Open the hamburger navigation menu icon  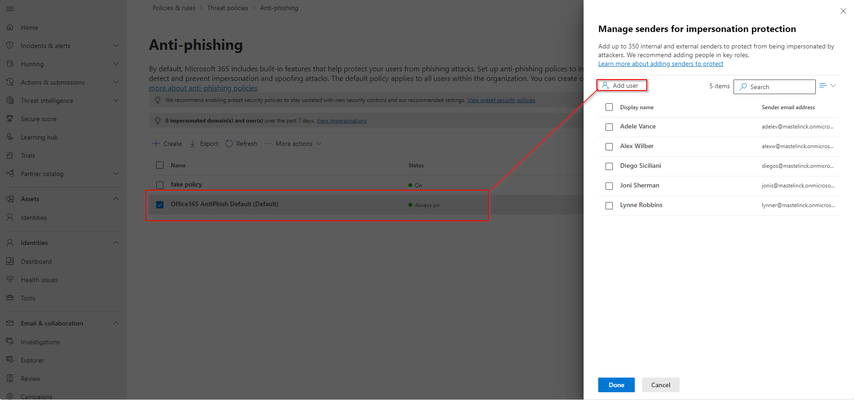tap(9, 9)
